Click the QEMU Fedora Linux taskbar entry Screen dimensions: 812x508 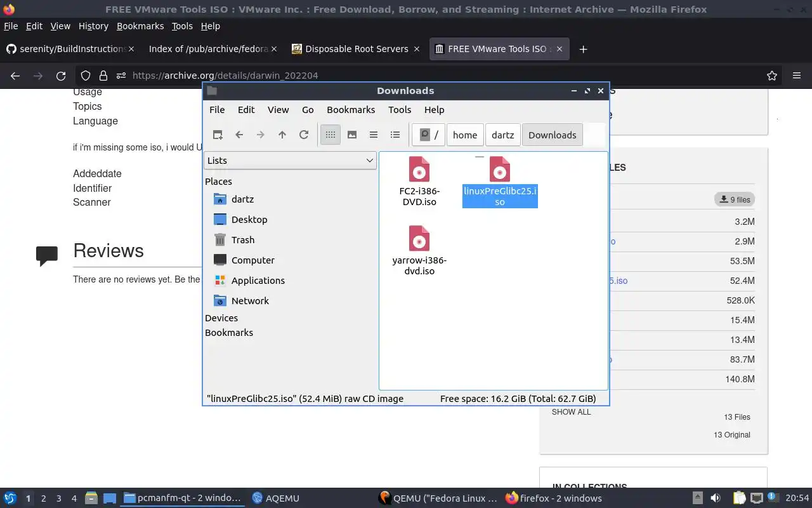click(x=438, y=498)
